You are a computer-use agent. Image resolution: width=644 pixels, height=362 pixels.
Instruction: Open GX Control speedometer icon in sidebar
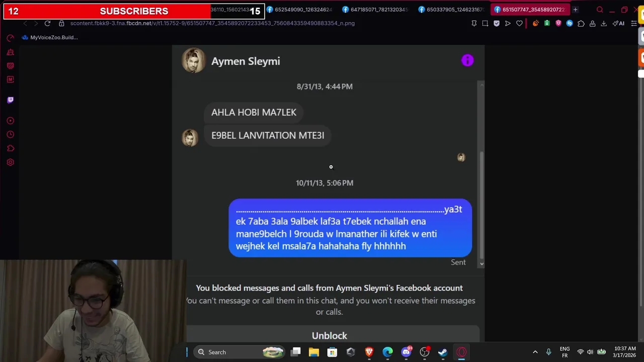tap(10, 38)
